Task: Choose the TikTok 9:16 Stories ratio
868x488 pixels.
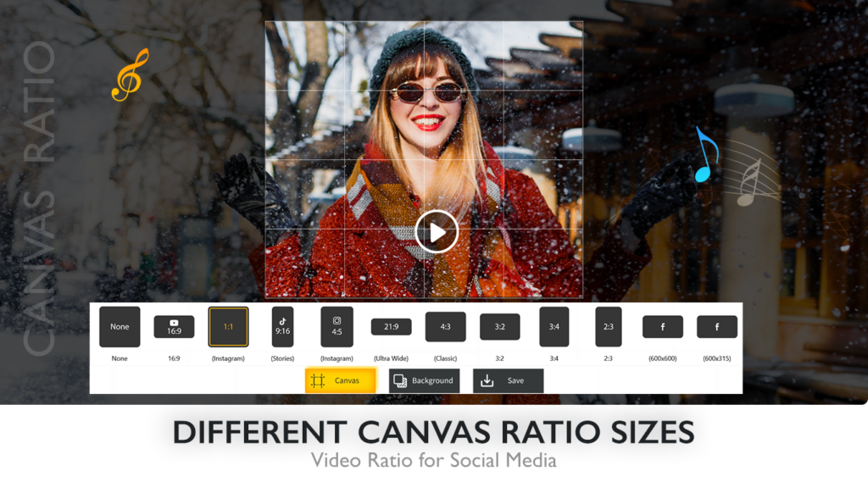Action: pyautogui.click(x=282, y=327)
